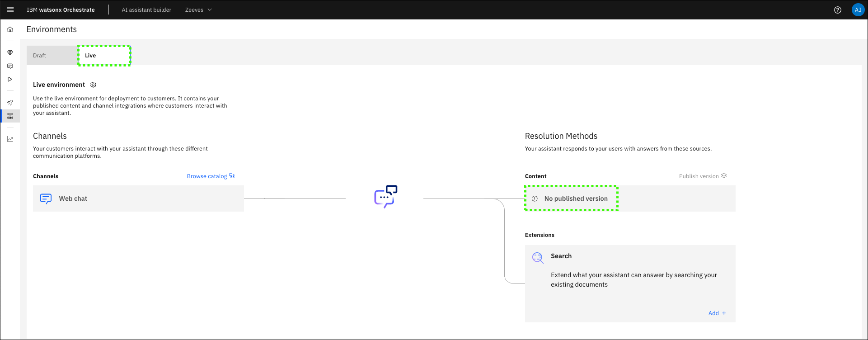Open the AJ user profile avatar

tap(858, 10)
